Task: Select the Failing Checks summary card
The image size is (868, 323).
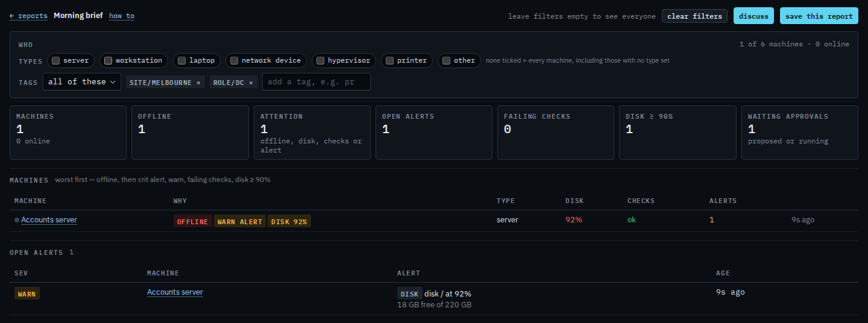Action: pos(556,133)
